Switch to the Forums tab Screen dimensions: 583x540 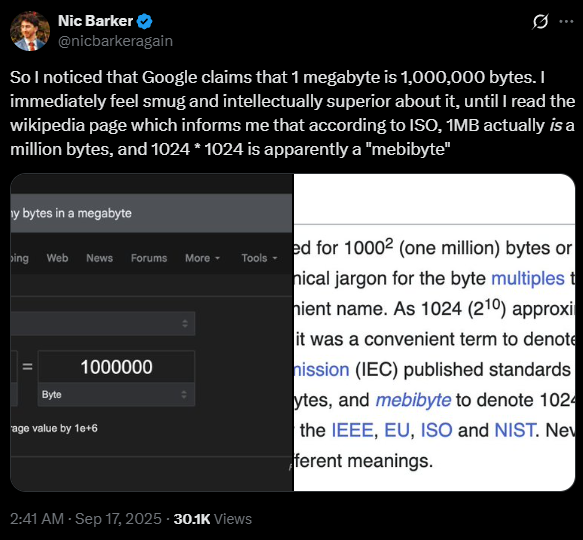[x=149, y=258]
